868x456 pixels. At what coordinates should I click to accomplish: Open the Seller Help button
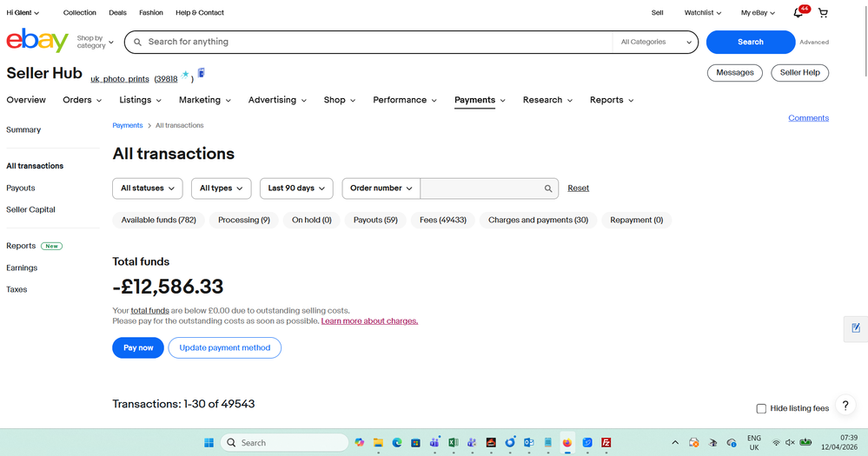pyautogui.click(x=800, y=72)
